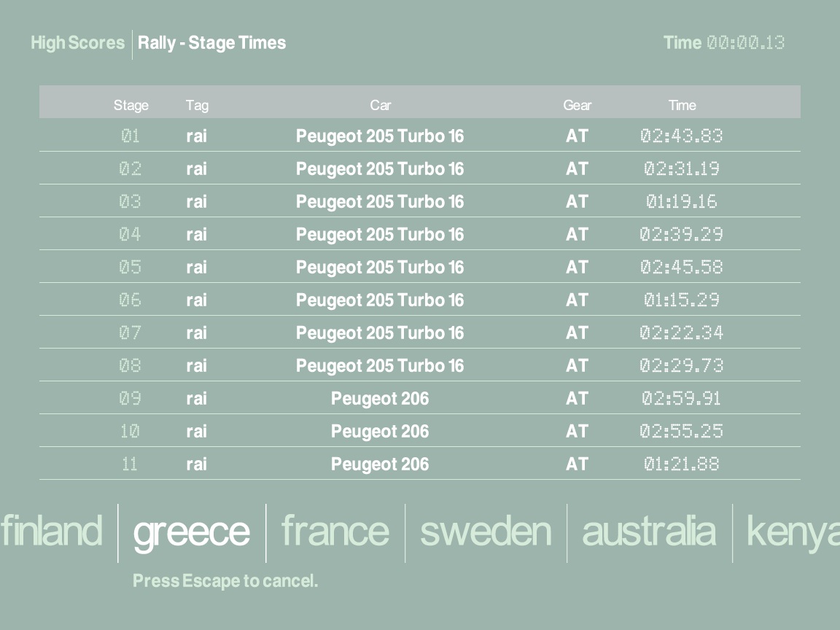Image resolution: width=840 pixels, height=630 pixels.
Task: Click the Gear column header
Action: pyautogui.click(x=577, y=105)
